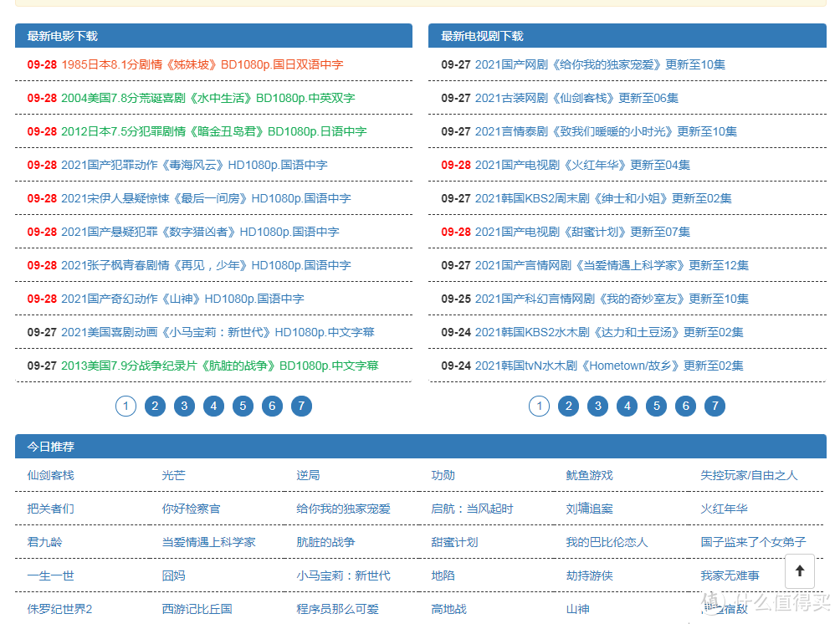This screenshot has width=840, height=624.
Task: Open page 2 of the movie download list
Action: click(155, 406)
